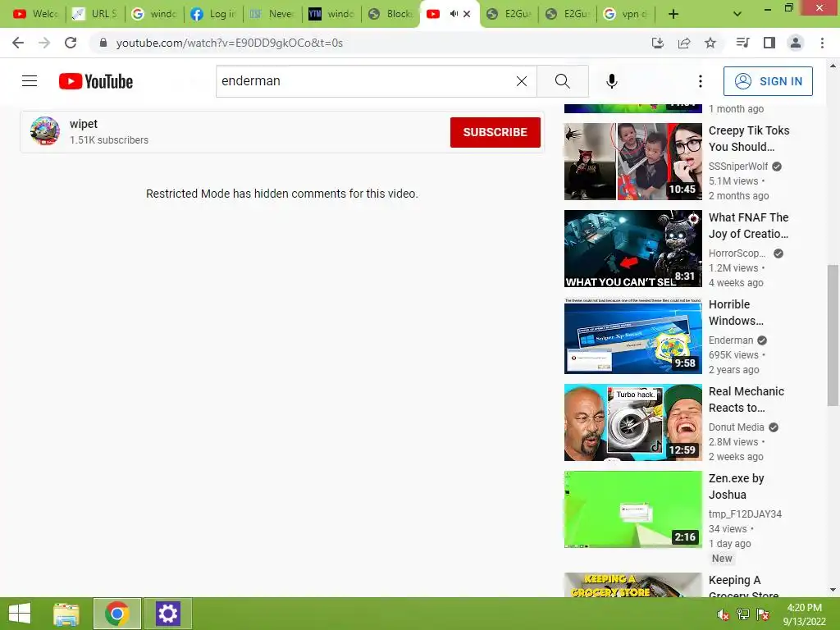Toggle the Chrome side panel
840x630 pixels.
pos(769,43)
